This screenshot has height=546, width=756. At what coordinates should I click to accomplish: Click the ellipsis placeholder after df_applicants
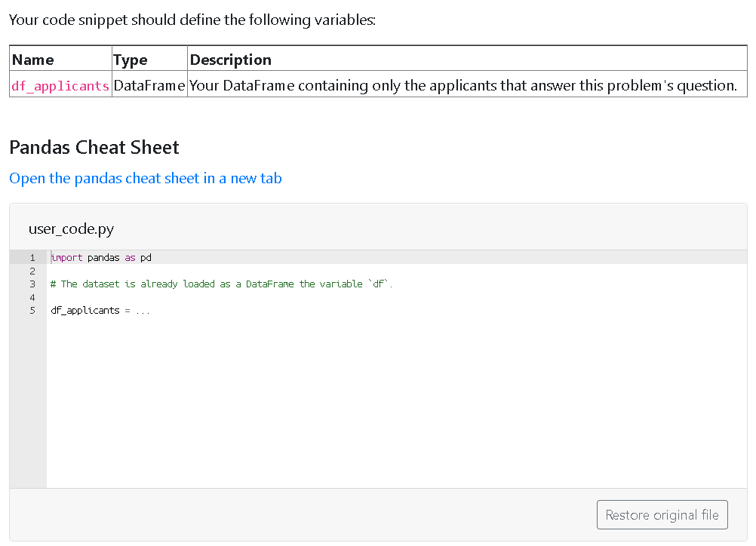tap(143, 310)
